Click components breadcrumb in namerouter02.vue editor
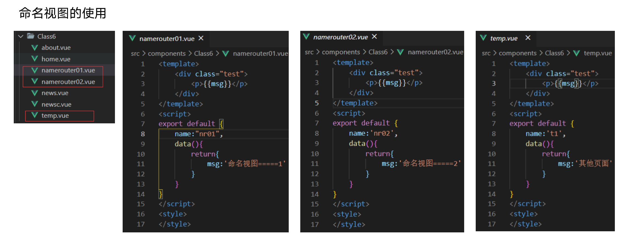Screen dimensions: 644x250 click(x=341, y=52)
